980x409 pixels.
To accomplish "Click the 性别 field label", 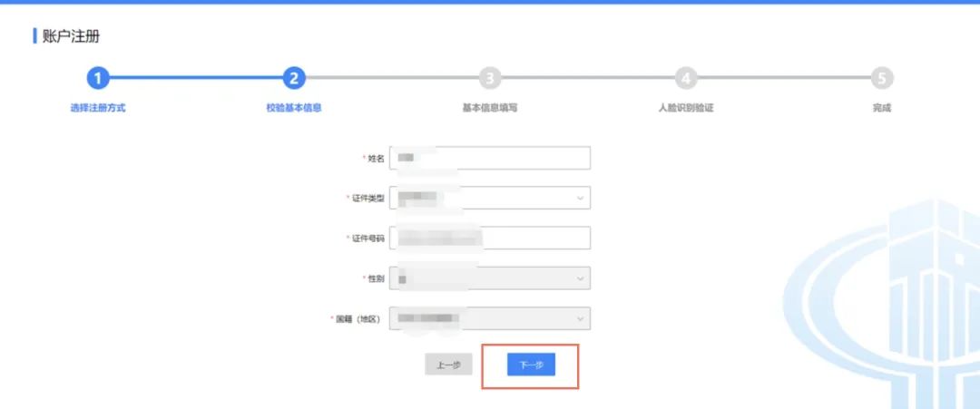I will (377, 278).
